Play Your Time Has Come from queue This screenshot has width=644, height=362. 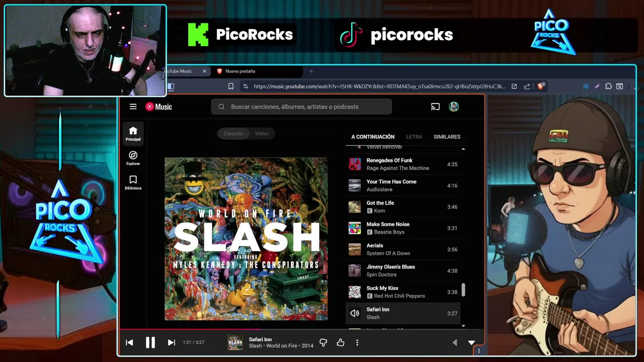point(403,186)
